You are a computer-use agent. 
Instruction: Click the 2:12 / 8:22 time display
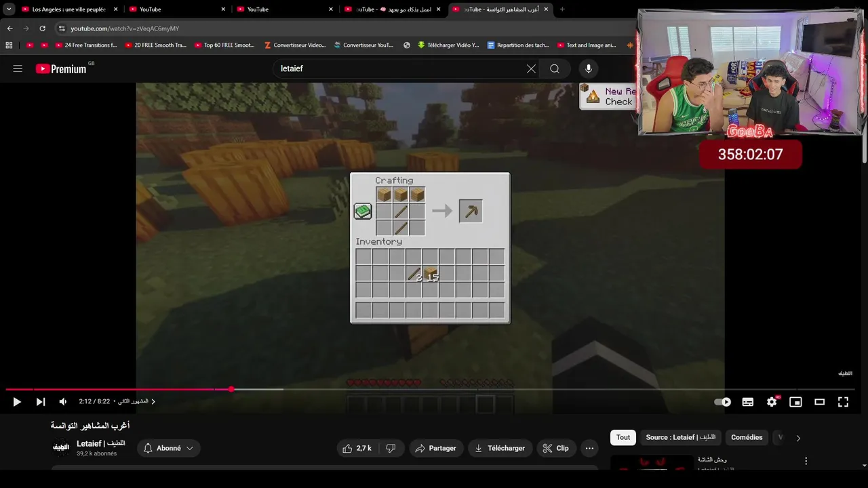pos(94,402)
